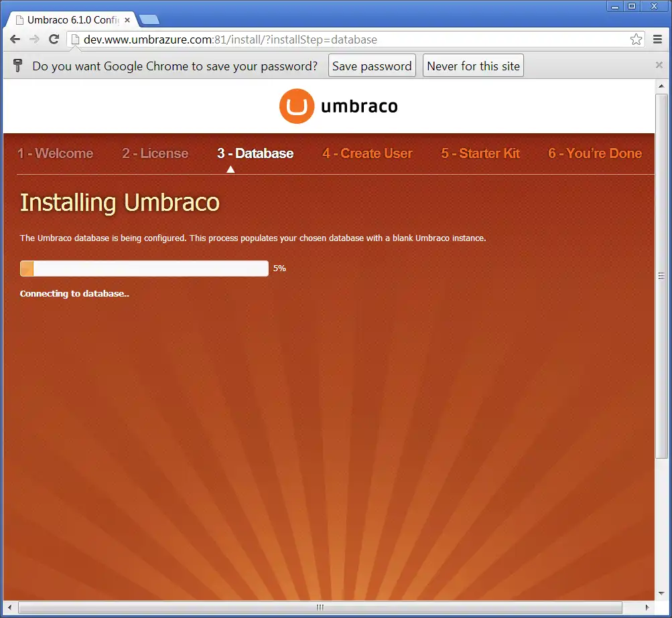Image resolution: width=672 pixels, height=618 pixels.
Task: Click the vertical scrollbar down arrow
Action: click(661, 594)
